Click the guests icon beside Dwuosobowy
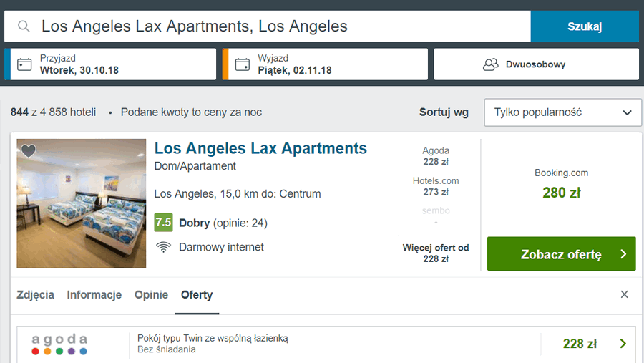 (x=490, y=64)
